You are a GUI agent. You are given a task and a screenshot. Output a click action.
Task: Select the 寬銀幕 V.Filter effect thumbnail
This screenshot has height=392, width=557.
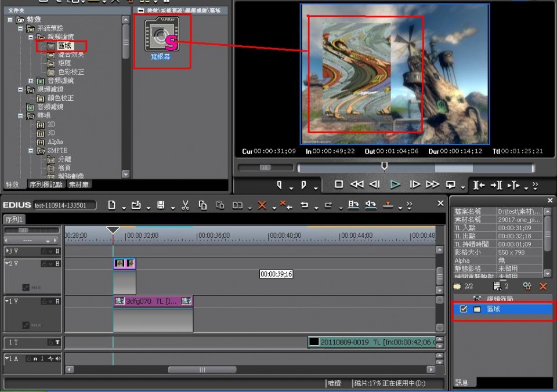click(x=162, y=35)
